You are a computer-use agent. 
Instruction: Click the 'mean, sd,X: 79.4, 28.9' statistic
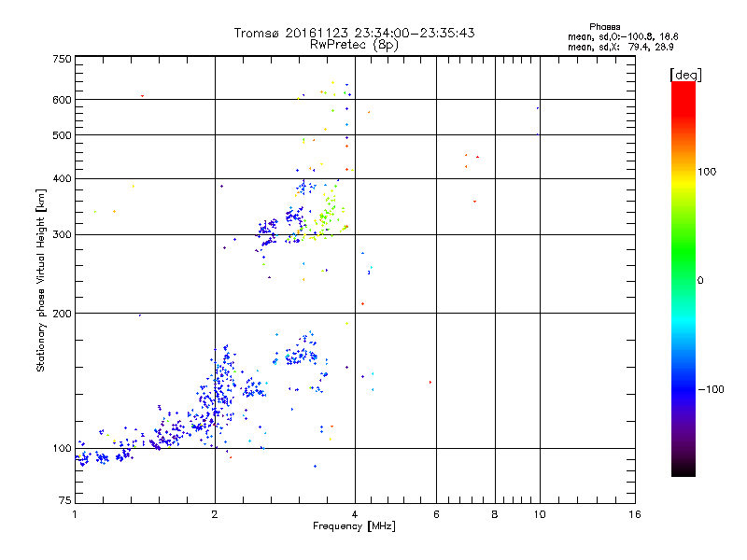(620, 47)
